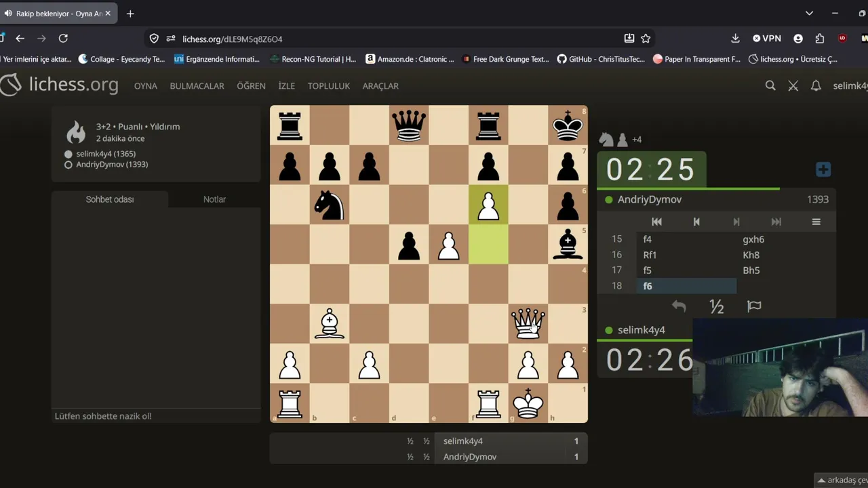Jump to first move in move list
Image resolution: width=868 pixels, height=488 pixels.
coord(656,222)
